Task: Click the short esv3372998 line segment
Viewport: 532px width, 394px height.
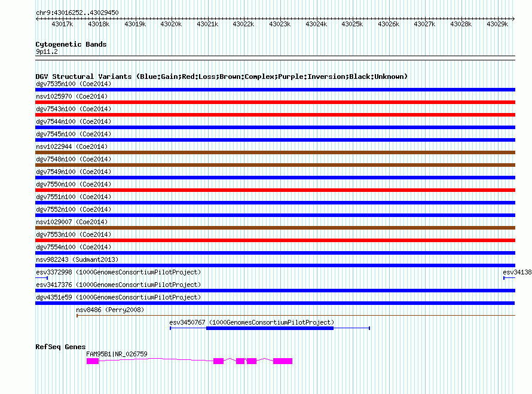Action: 41,278
